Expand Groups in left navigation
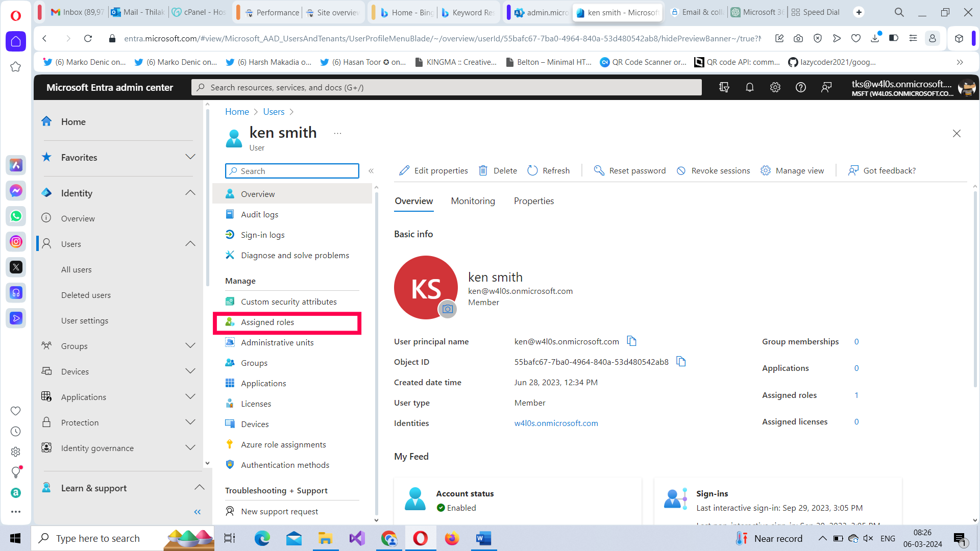 pos(190,346)
